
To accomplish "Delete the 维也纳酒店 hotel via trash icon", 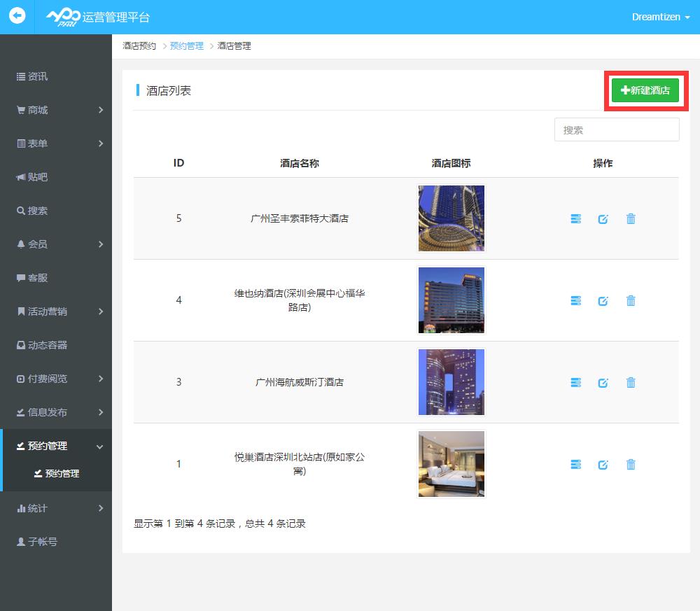I will click(631, 301).
